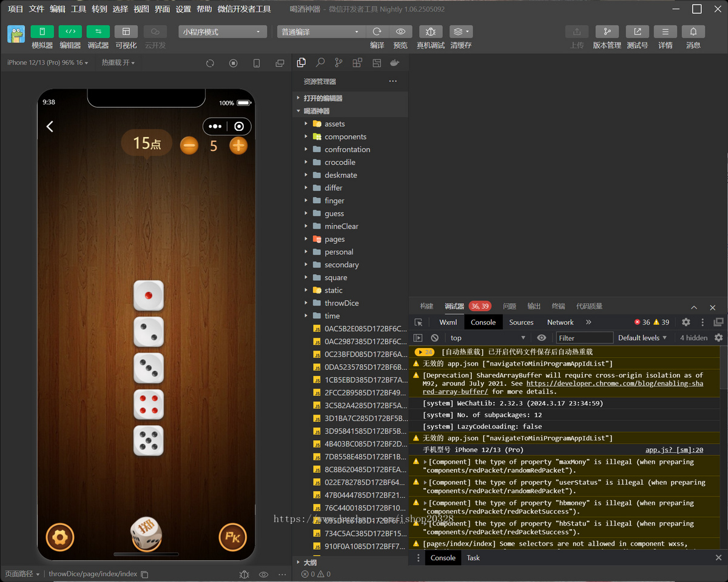Viewport: 728px width, 582px height.
Task: Open real-device debugging bug icon
Action: click(x=430, y=32)
